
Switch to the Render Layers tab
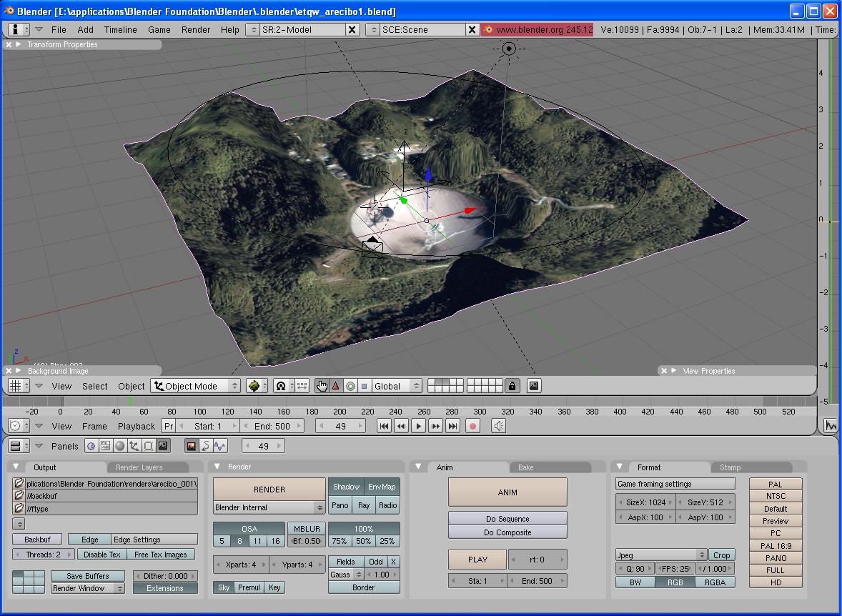click(x=139, y=467)
